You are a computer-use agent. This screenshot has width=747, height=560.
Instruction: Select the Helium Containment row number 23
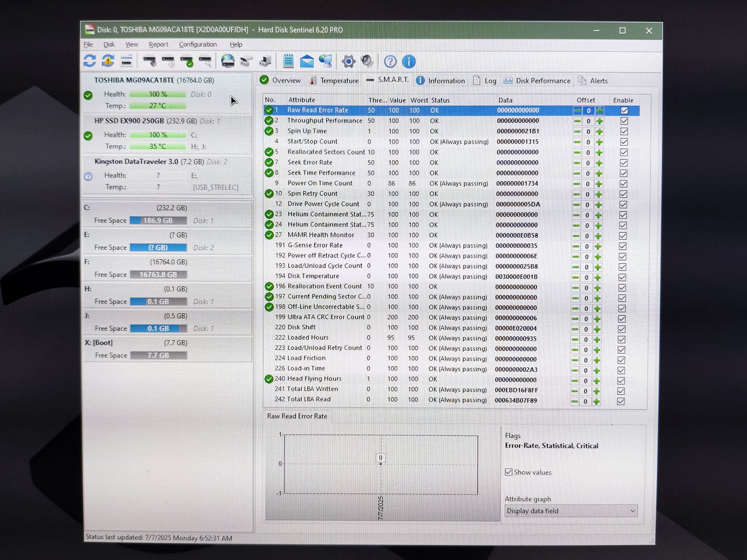point(451,214)
